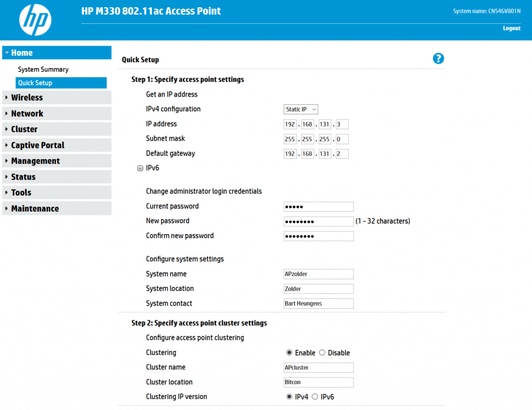This screenshot has width=532, height=410.
Task: Click the HP logo
Action: (35, 20)
